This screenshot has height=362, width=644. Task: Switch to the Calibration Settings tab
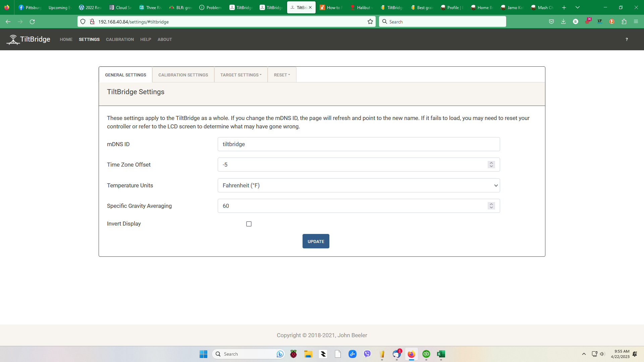[183, 75]
